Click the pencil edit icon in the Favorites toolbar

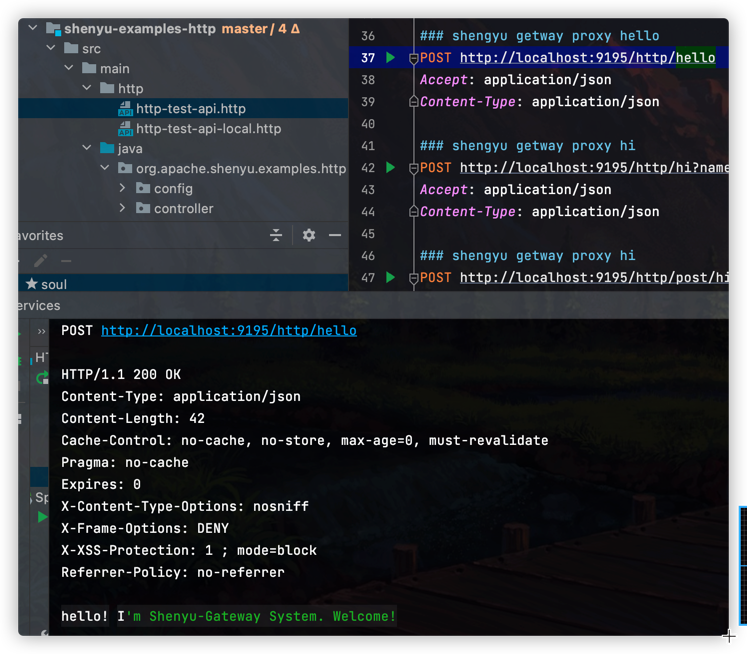(41, 261)
